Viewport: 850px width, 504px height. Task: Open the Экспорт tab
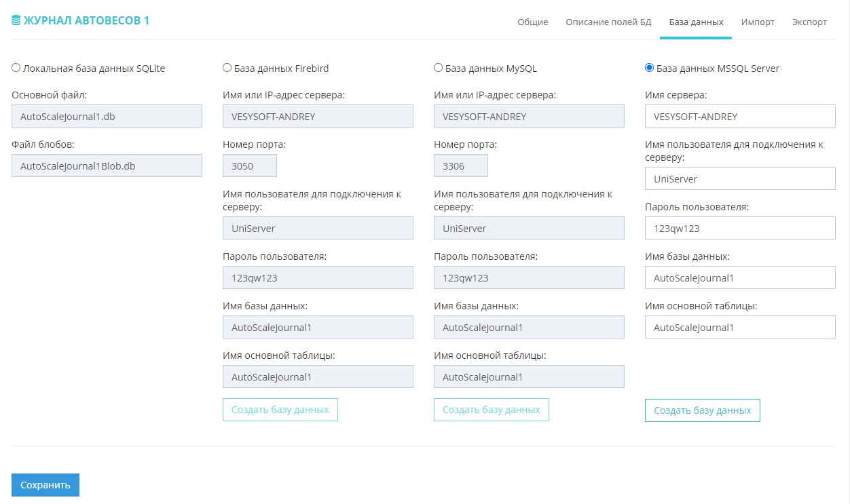809,22
